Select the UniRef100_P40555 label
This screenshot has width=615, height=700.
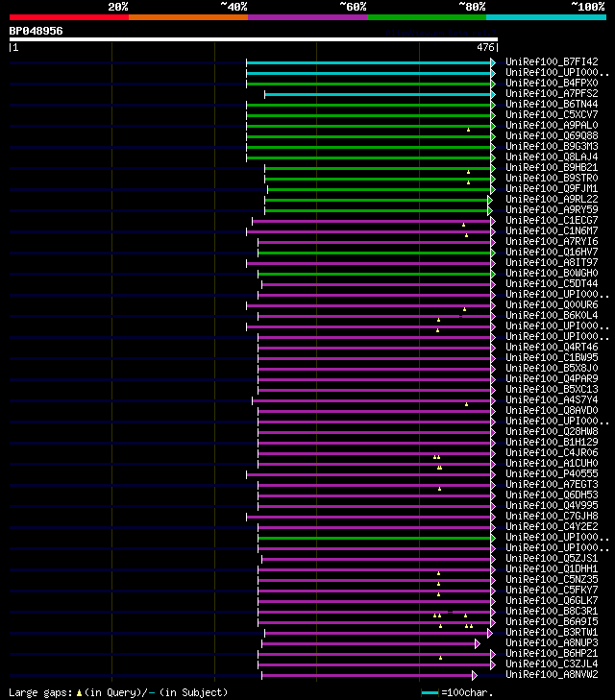(x=552, y=473)
